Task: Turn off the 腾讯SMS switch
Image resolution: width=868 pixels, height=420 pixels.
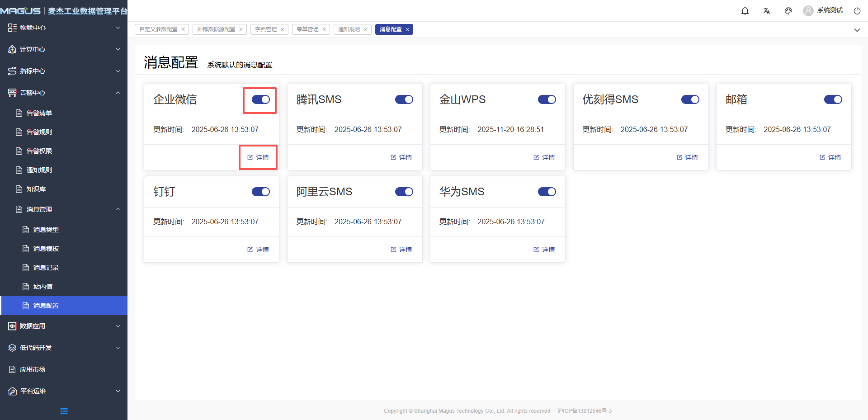Action: pyautogui.click(x=404, y=99)
